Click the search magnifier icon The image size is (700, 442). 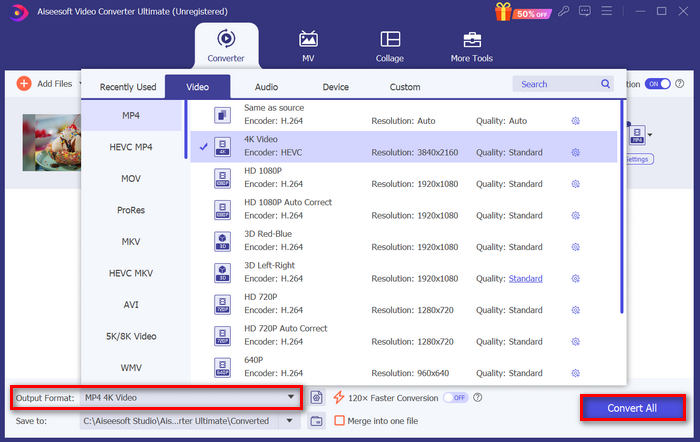[605, 84]
